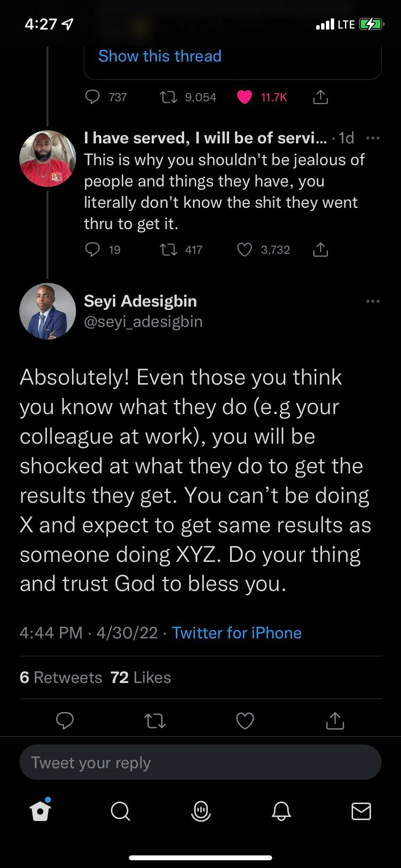The height and width of the screenshot is (868, 401).
Task: Open the three-dot menu on the 1d tweet
Action: point(373,138)
